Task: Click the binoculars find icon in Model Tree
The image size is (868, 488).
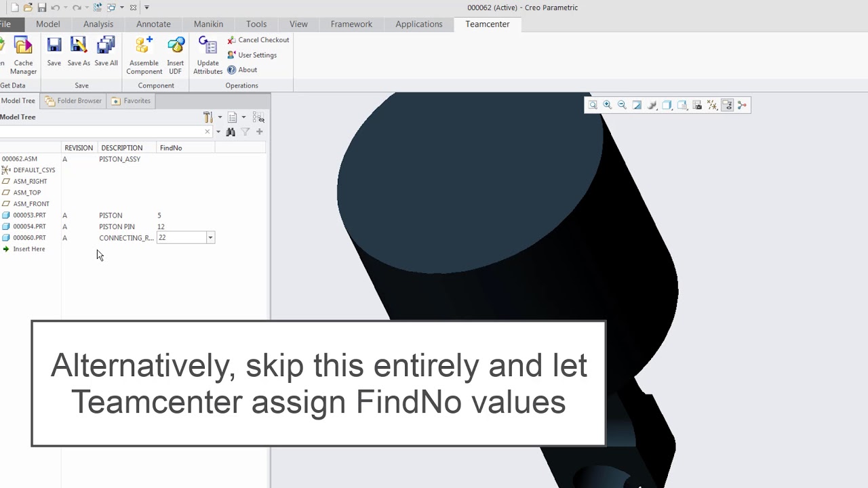Action: click(231, 131)
